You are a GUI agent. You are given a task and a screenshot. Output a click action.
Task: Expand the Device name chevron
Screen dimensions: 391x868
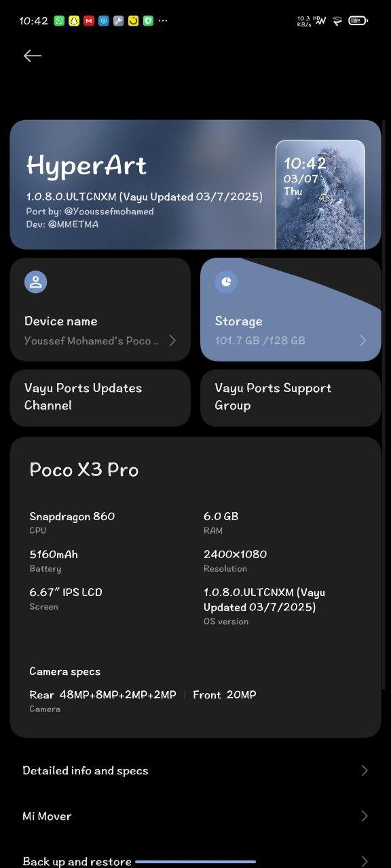[172, 340]
